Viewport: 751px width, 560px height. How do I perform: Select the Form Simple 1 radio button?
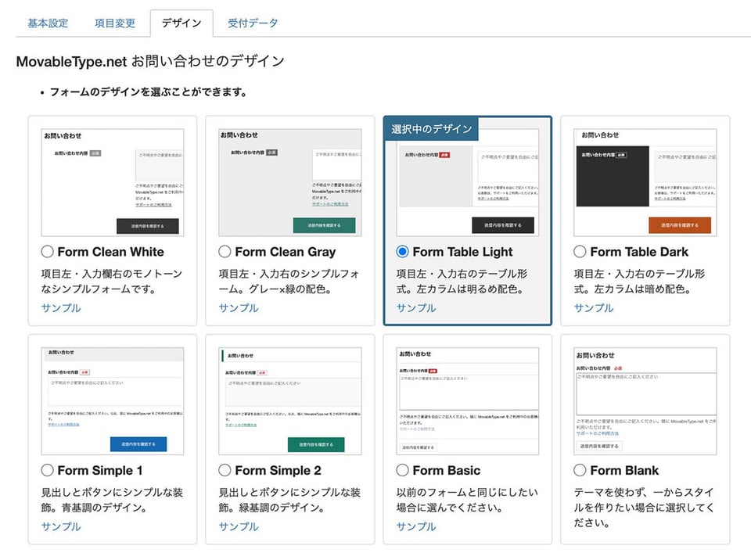click(x=47, y=470)
